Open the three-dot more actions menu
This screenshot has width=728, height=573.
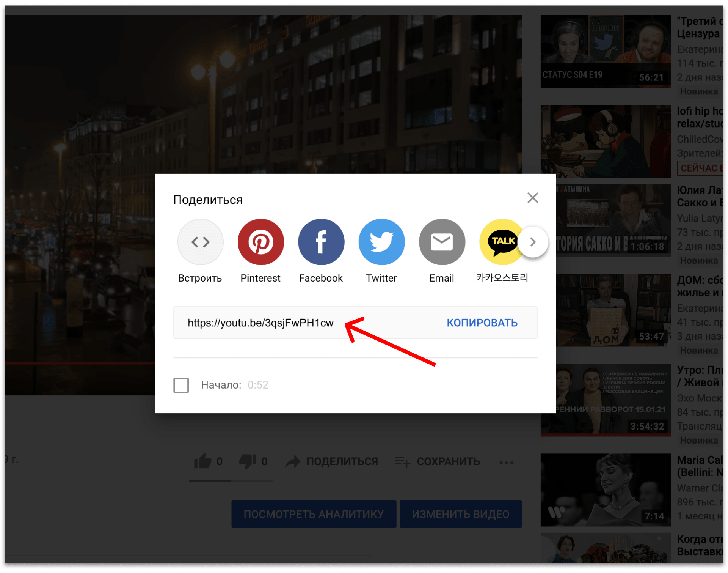[506, 462]
